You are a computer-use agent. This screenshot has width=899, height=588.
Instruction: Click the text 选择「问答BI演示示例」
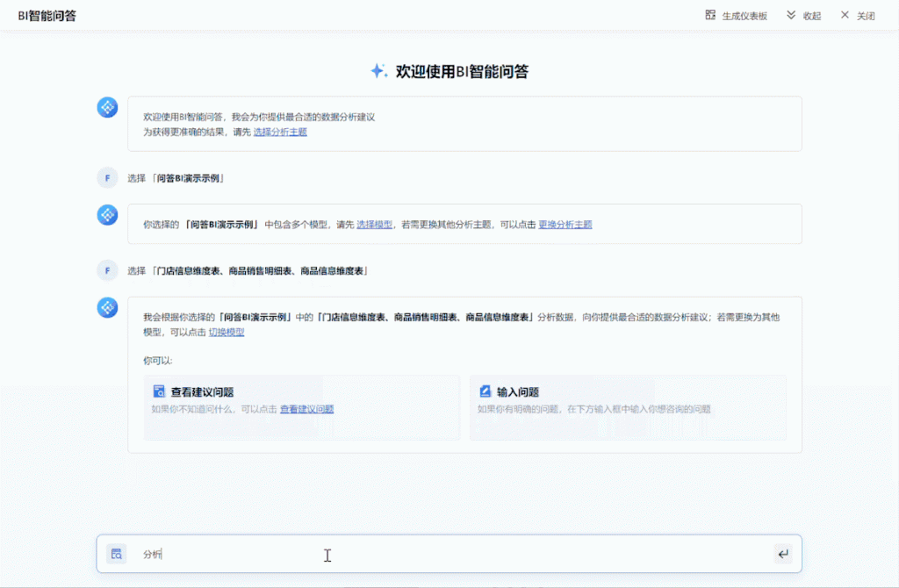click(x=176, y=178)
